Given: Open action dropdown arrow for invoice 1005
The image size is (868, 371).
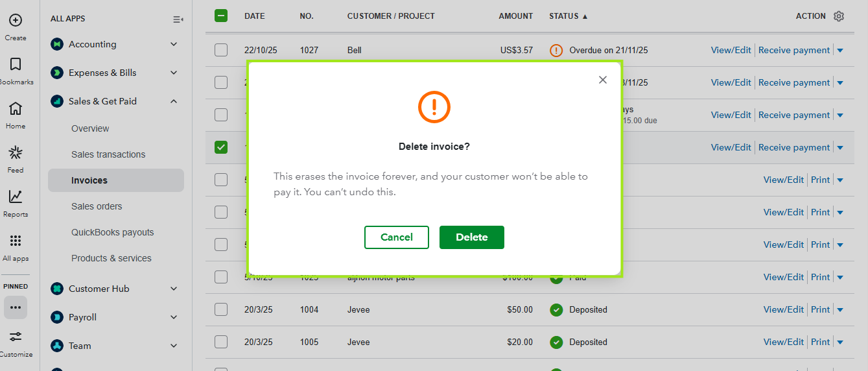Looking at the screenshot, I should [840, 342].
